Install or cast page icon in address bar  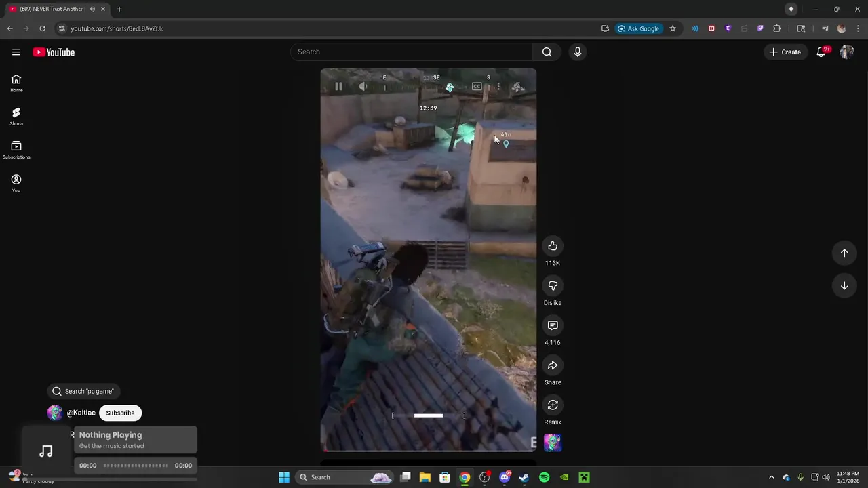pyautogui.click(x=605, y=28)
